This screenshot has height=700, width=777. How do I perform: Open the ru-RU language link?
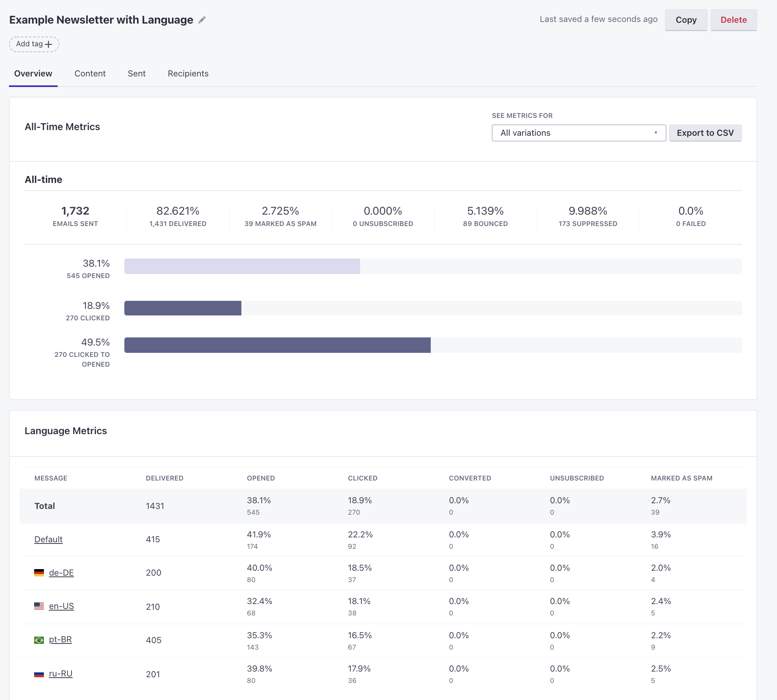coord(61,674)
